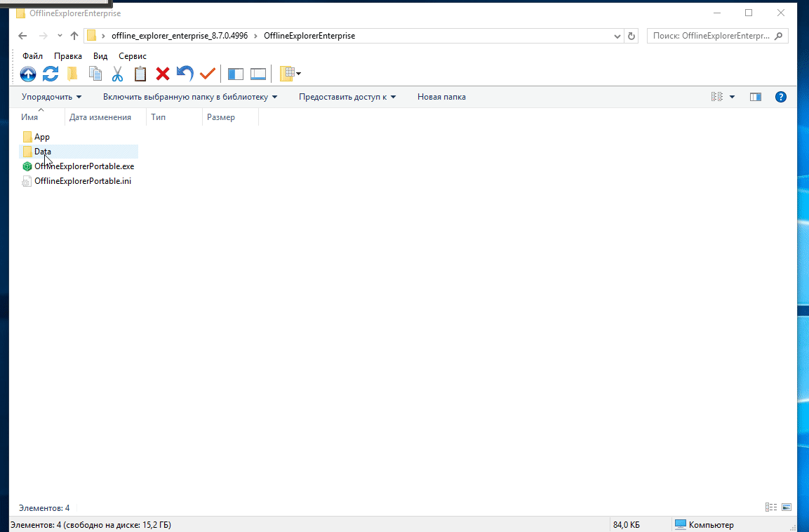Toggle the preview pane button
Screen dimensions: 809x532
(756, 97)
